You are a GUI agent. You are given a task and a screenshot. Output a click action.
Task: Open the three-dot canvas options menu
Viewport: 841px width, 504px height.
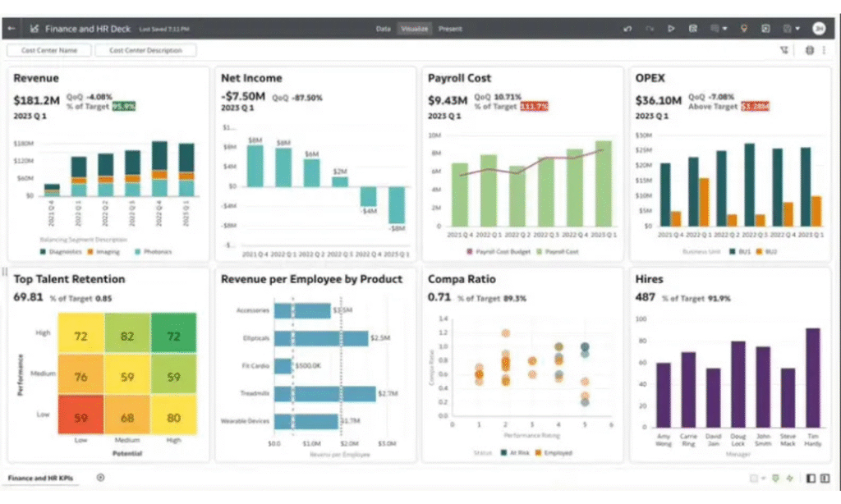824,50
